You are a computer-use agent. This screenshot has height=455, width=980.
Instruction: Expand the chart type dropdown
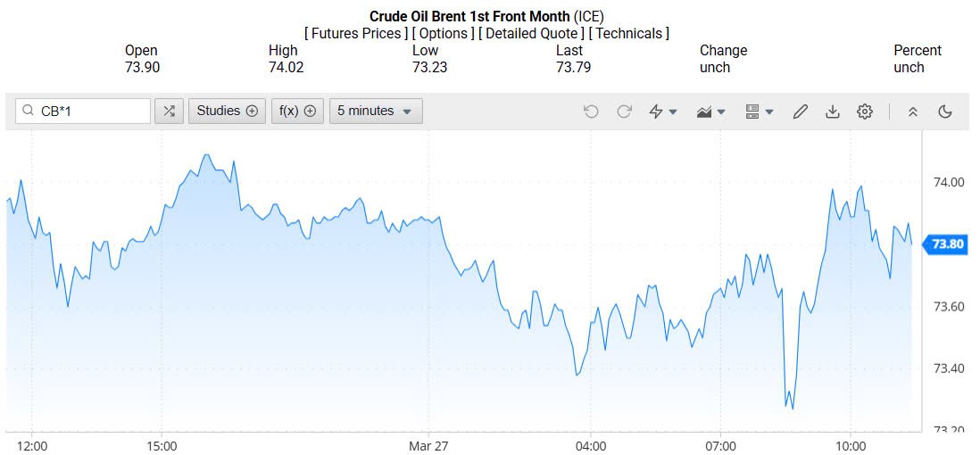pos(711,112)
